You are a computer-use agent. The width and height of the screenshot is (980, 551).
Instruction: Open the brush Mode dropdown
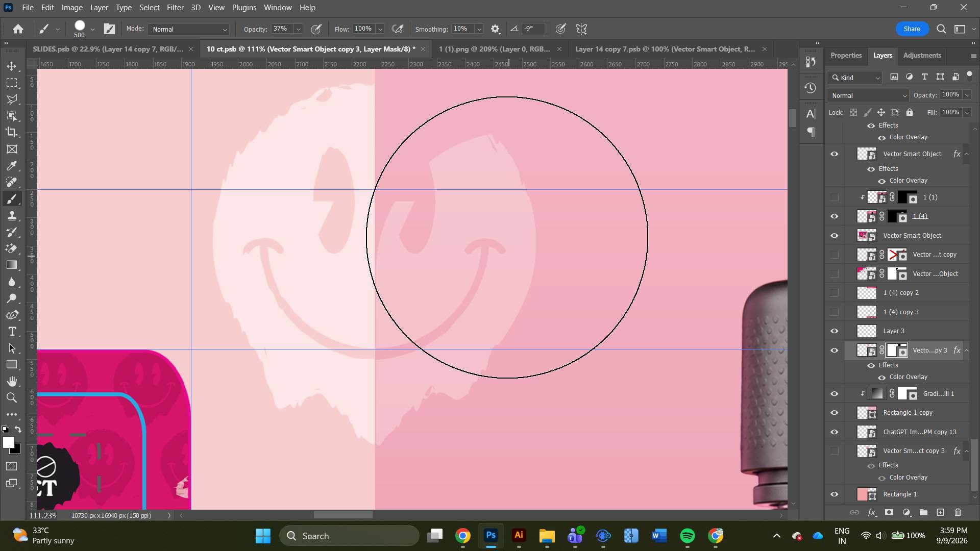189,29
